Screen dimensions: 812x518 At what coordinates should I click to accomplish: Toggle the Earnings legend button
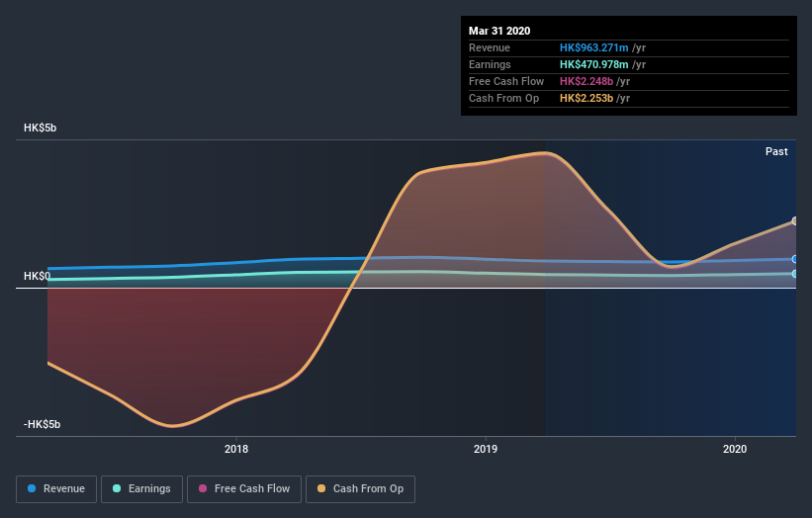tap(141, 489)
